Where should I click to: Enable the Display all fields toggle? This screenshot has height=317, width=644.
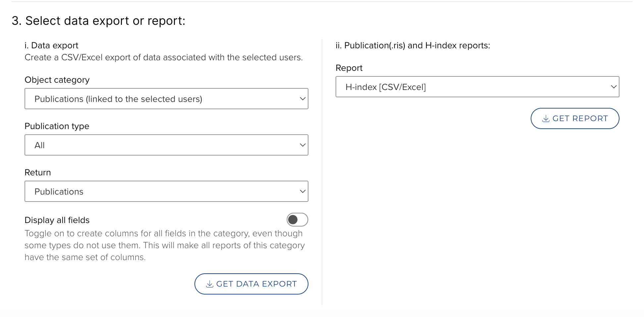[x=297, y=220]
